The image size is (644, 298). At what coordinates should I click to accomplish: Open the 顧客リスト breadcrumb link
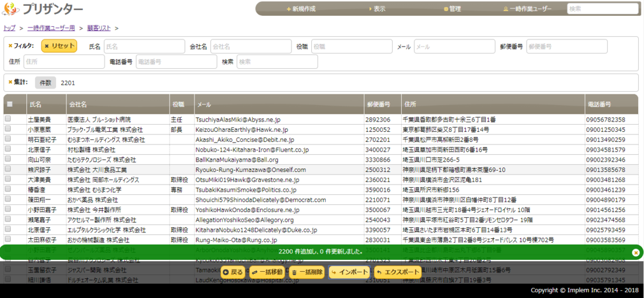[99, 28]
